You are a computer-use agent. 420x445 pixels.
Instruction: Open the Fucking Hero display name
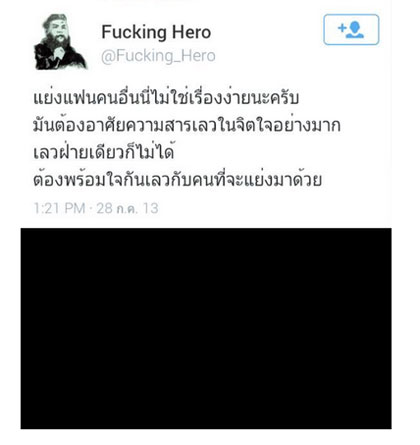156,32
